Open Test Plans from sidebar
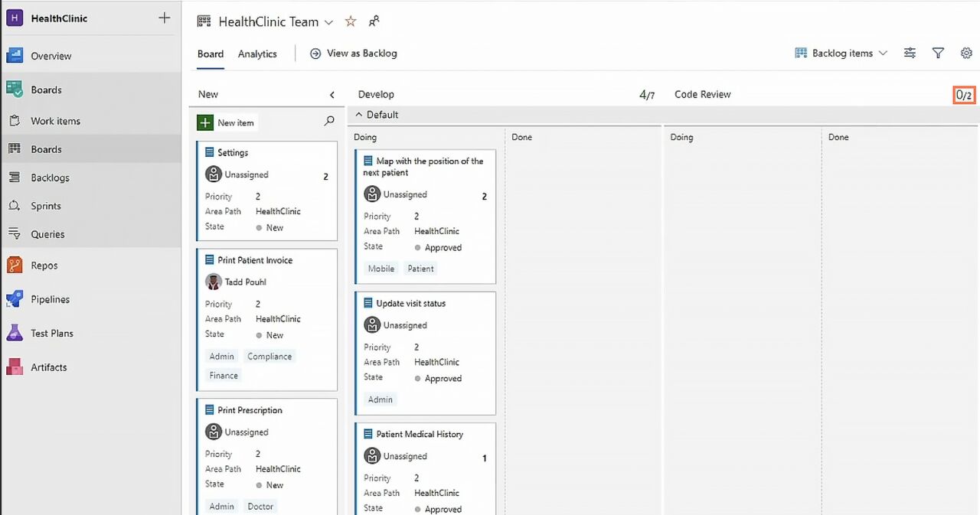This screenshot has width=980, height=515. coord(51,333)
